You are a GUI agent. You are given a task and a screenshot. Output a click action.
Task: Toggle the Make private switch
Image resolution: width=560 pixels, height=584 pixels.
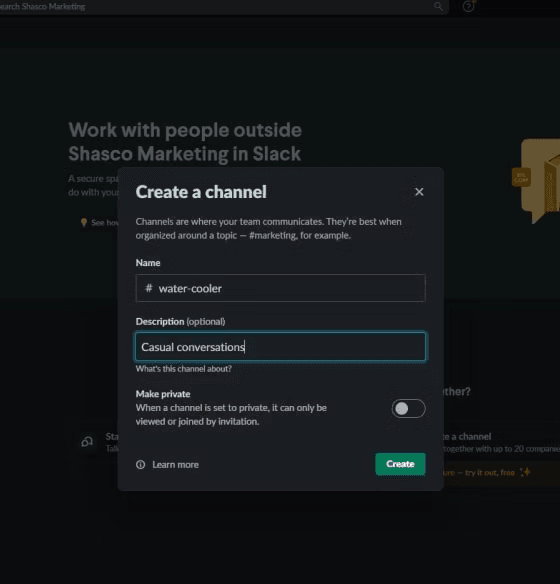coord(408,409)
